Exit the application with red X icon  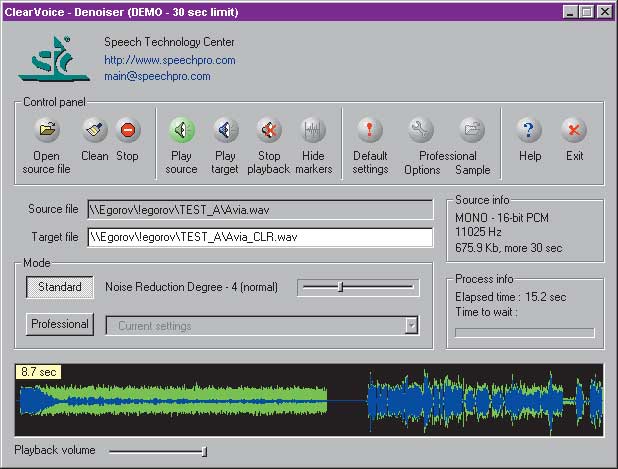click(x=574, y=130)
